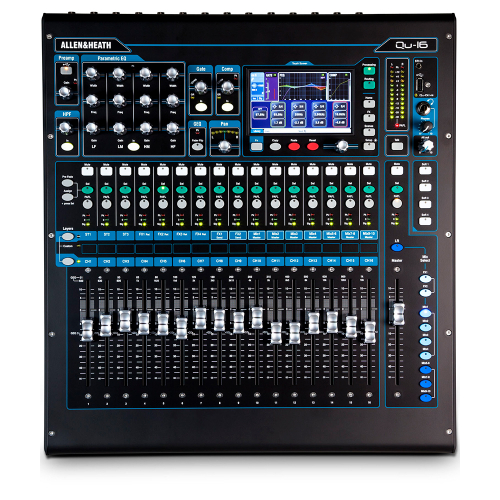Tap the Comp curve panel on the touchscreen
The image size is (500, 500).
[x=339, y=86]
